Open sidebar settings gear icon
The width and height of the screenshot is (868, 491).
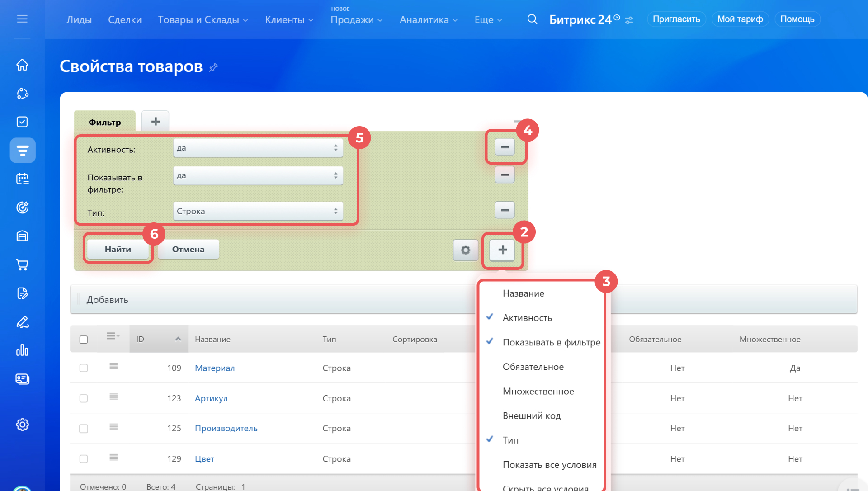coord(22,425)
